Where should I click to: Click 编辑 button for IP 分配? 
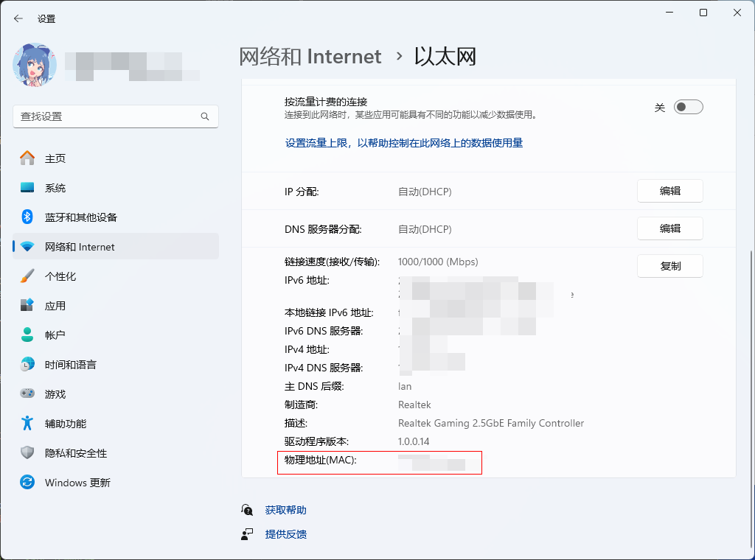click(669, 192)
